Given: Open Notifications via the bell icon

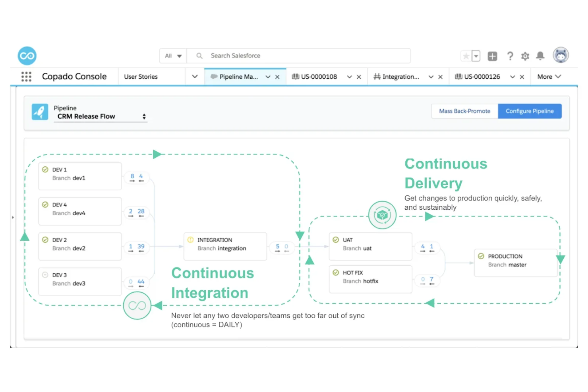Looking at the screenshot, I should (x=540, y=56).
